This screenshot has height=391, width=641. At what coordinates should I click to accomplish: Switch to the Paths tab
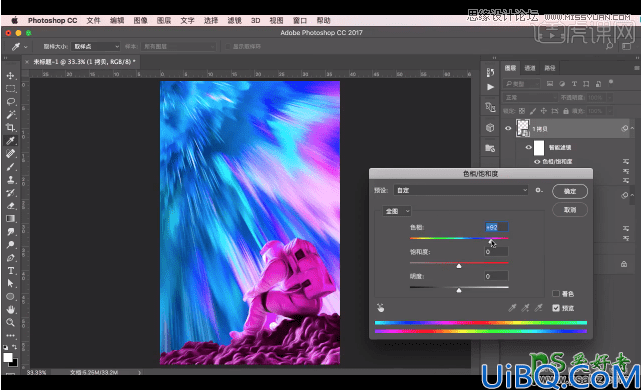(x=549, y=68)
